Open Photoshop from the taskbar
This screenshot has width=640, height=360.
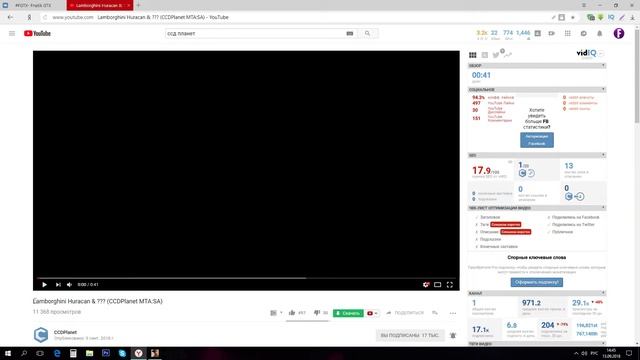click(x=106, y=353)
